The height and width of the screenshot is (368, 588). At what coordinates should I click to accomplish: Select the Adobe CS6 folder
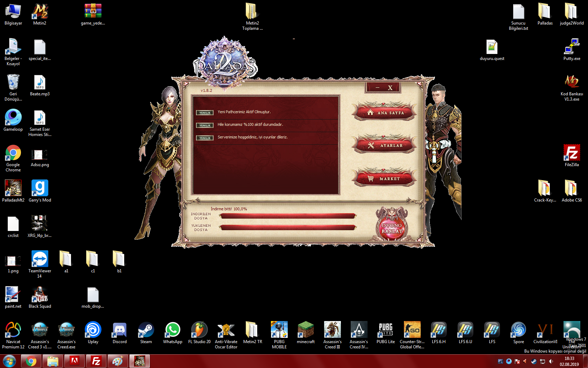tap(572, 191)
